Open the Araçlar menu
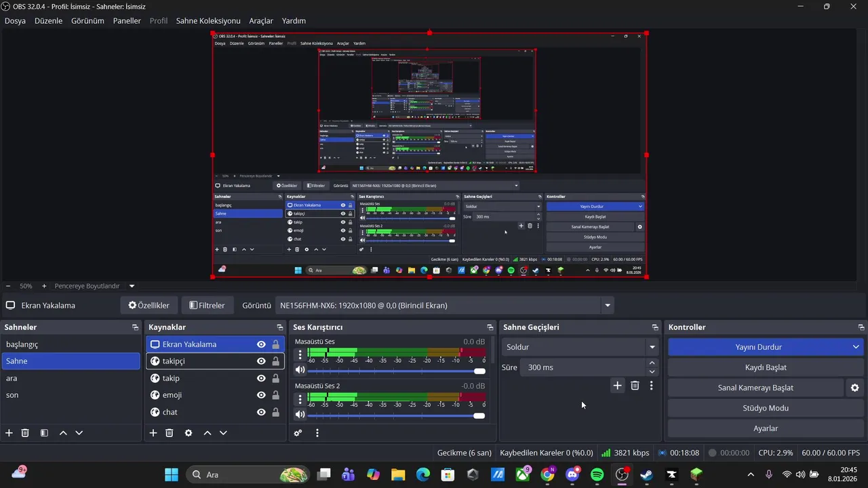This screenshot has height=488, width=868. 261,21
